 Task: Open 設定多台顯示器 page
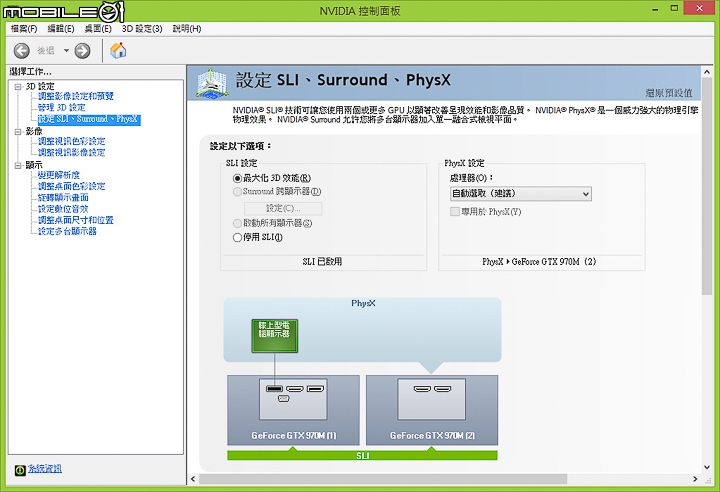tap(67, 231)
